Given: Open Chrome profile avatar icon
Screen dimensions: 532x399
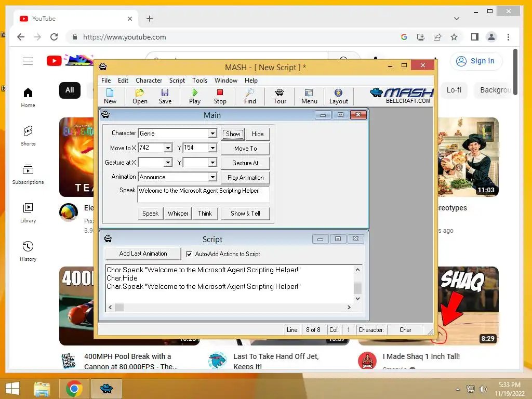Looking at the screenshot, I should (x=491, y=37).
